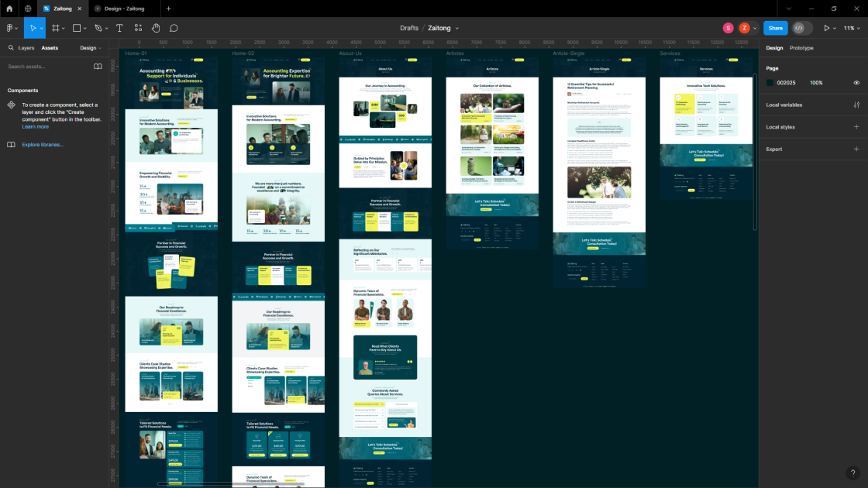Switch to the Prototype tab
Screen dimensions: 868x488
(801, 48)
